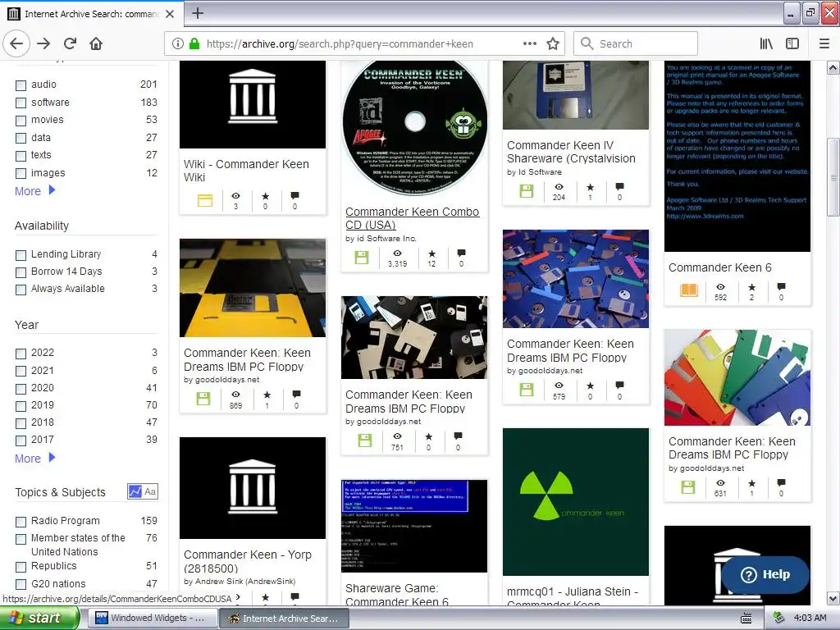Image resolution: width=840 pixels, height=630 pixels.
Task: Open Wiki - Commander Keen Wiki title
Action: coord(246,171)
